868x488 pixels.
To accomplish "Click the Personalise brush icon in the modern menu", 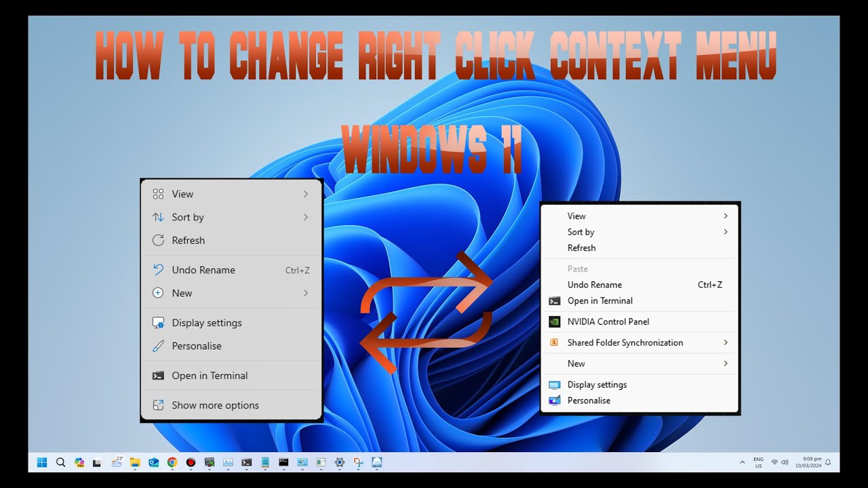I will (x=158, y=346).
